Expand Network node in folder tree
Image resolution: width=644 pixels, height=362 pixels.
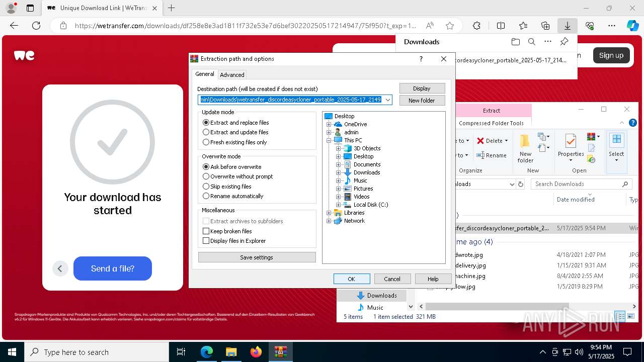point(329,221)
